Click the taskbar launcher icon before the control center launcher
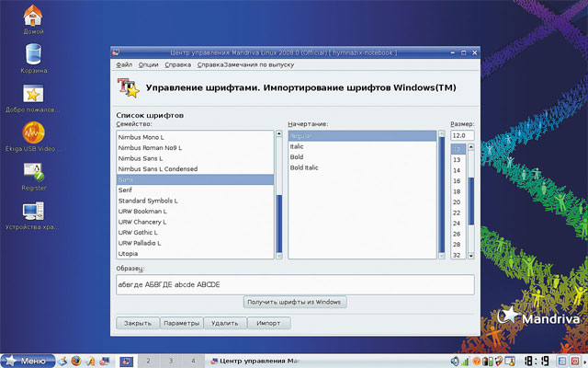The width and height of the screenshot is (588, 368). point(90,361)
